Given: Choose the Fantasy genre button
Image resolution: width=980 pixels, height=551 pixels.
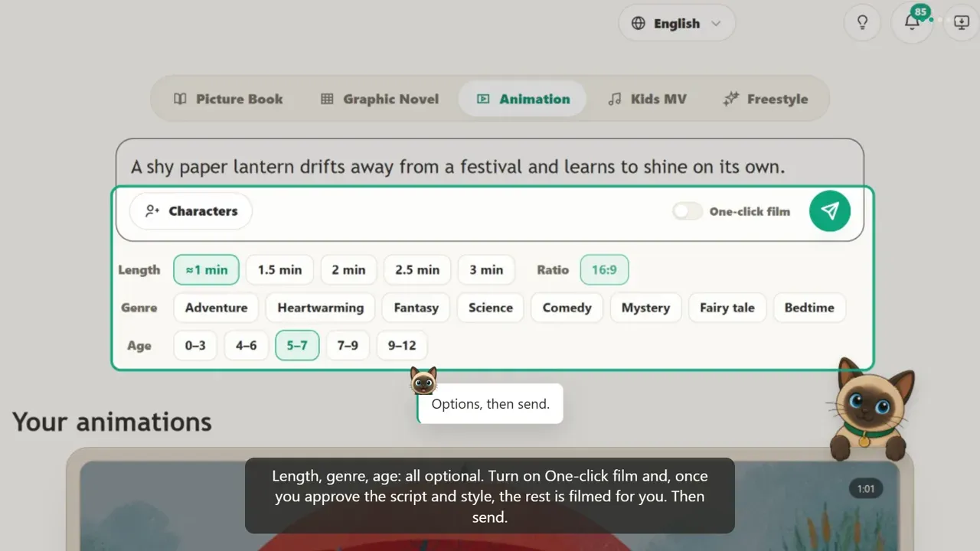Looking at the screenshot, I should [x=416, y=308].
